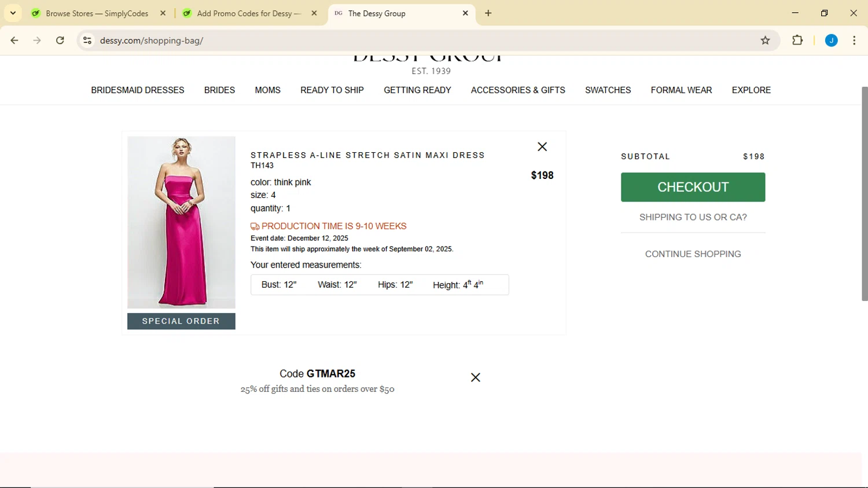Open the browser extensions puzzle icon
The image size is (868, 488).
[x=797, y=41]
